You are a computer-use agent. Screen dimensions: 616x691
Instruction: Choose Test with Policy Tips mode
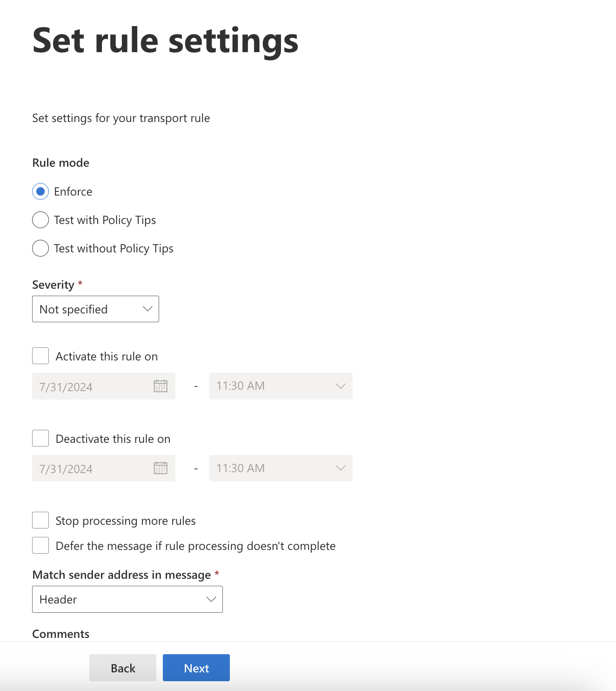click(x=40, y=220)
